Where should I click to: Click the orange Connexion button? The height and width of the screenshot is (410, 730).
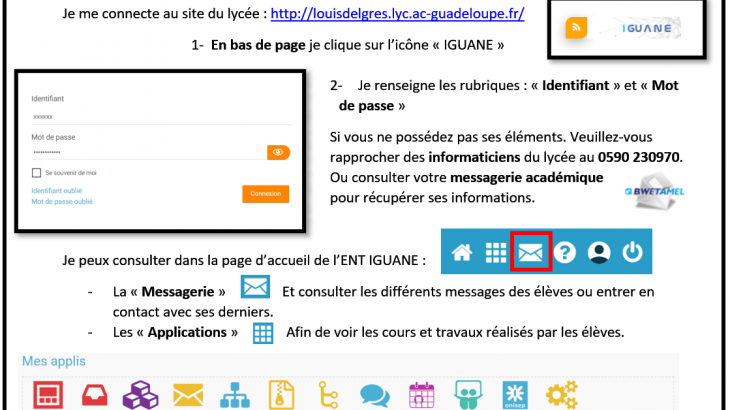[x=266, y=194]
